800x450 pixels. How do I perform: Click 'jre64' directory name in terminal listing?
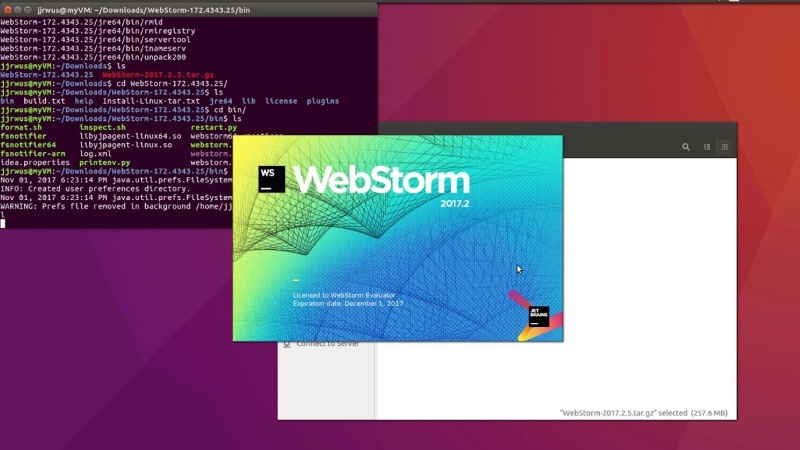tap(221, 101)
